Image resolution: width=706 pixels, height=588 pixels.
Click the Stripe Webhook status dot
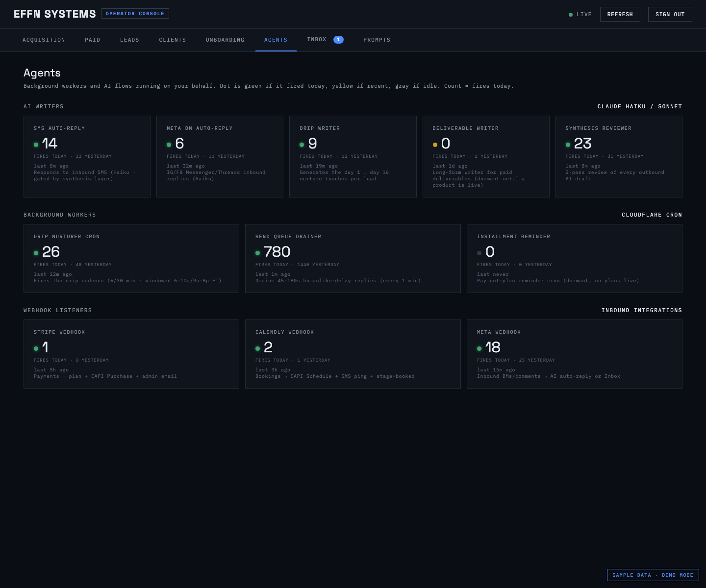tap(36, 348)
